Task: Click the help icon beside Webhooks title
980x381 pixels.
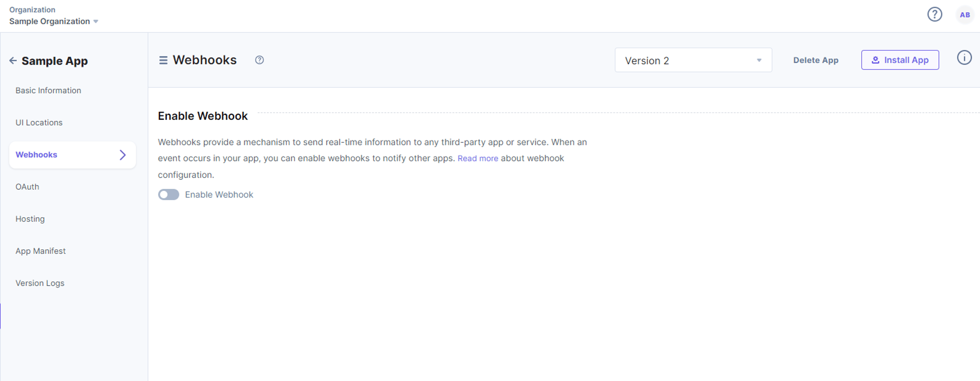Action: [x=260, y=60]
